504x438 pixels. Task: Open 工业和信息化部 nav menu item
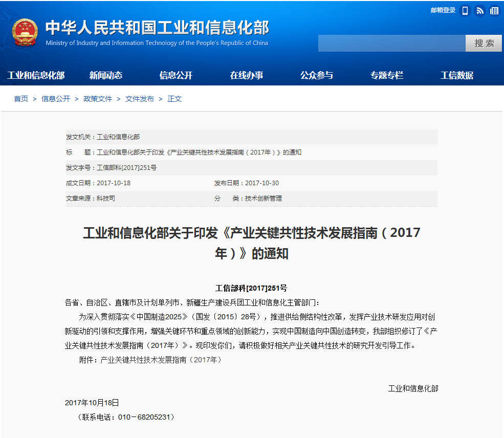pos(36,75)
